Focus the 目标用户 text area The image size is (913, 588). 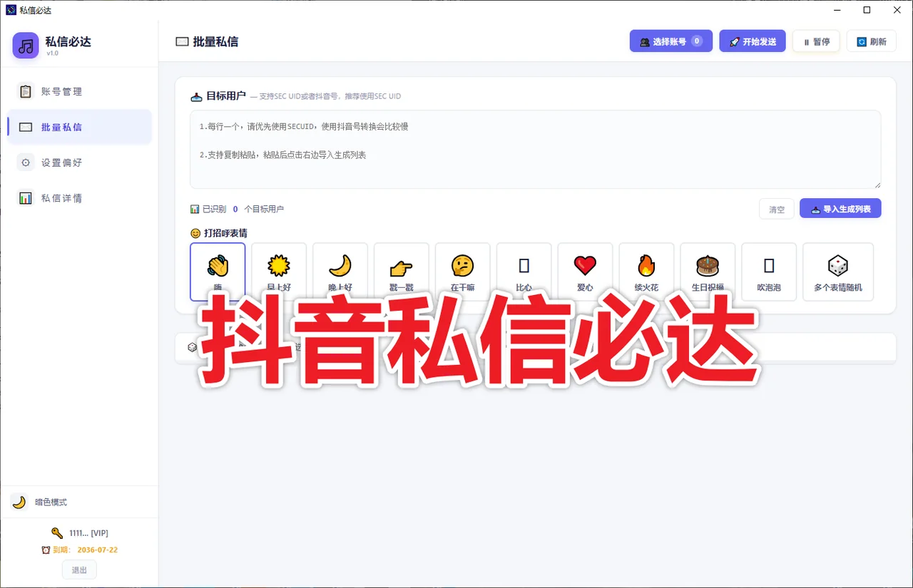535,150
